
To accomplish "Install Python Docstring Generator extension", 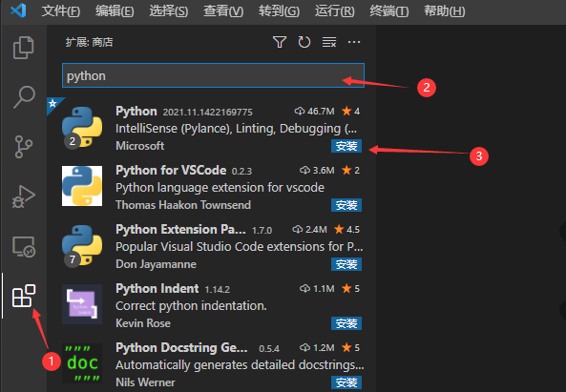I will [x=346, y=382].
